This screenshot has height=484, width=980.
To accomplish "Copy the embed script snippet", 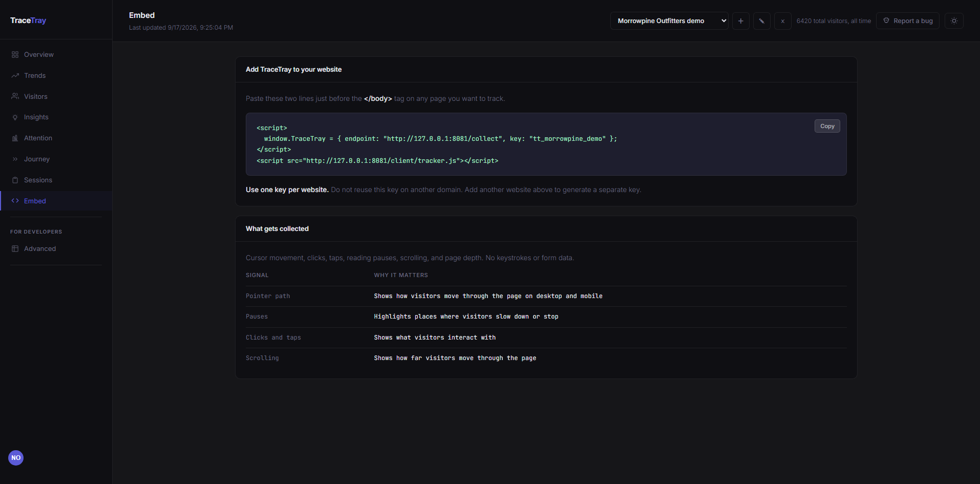I will pyautogui.click(x=827, y=126).
